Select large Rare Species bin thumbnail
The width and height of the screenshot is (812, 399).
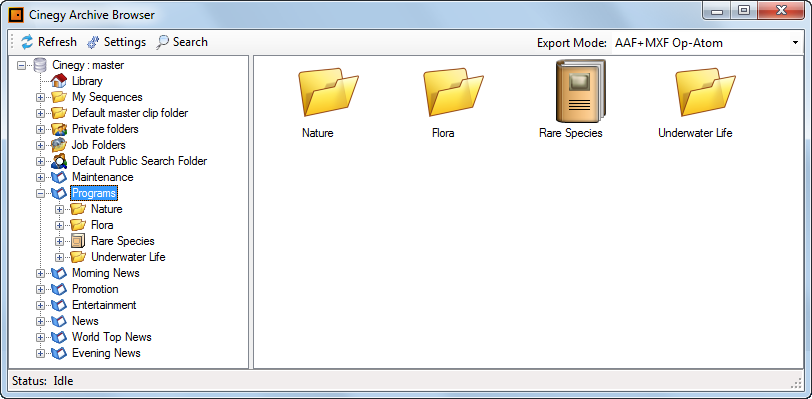coord(580,91)
